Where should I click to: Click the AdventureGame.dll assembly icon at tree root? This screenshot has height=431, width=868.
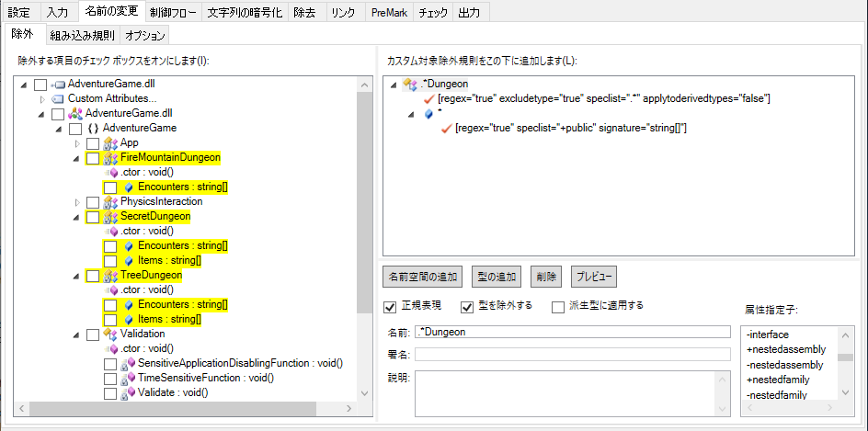(58, 85)
